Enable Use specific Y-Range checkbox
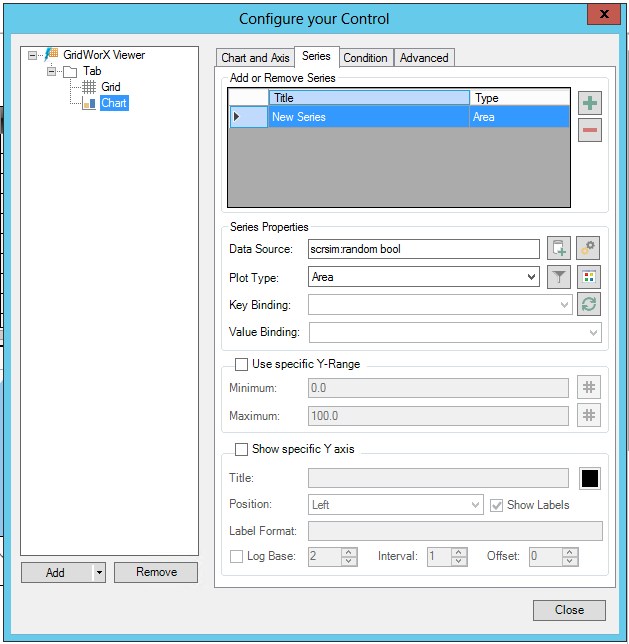The image size is (629, 644). tap(241, 365)
